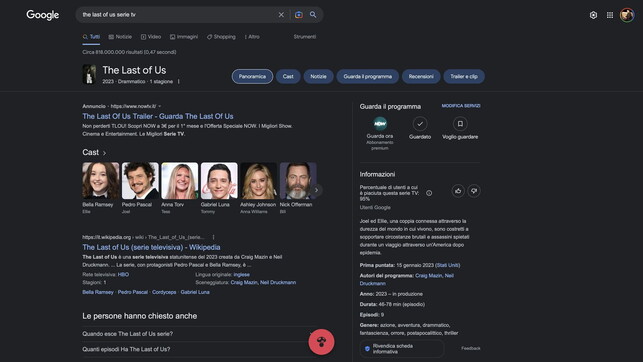Open the Wikipedia serie televisiva result

tap(151, 247)
